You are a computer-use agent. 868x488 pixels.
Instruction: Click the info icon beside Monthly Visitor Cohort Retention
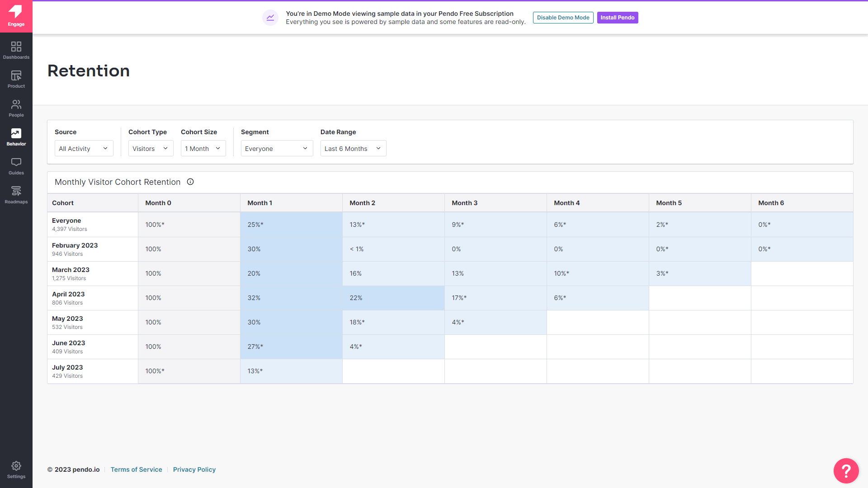click(x=190, y=182)
